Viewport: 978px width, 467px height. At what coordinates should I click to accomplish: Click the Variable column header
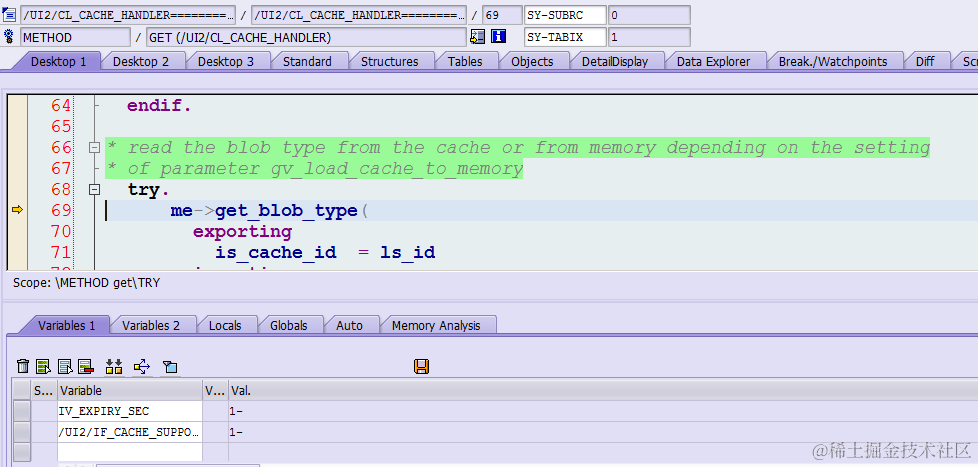click(x=130, y=390)
